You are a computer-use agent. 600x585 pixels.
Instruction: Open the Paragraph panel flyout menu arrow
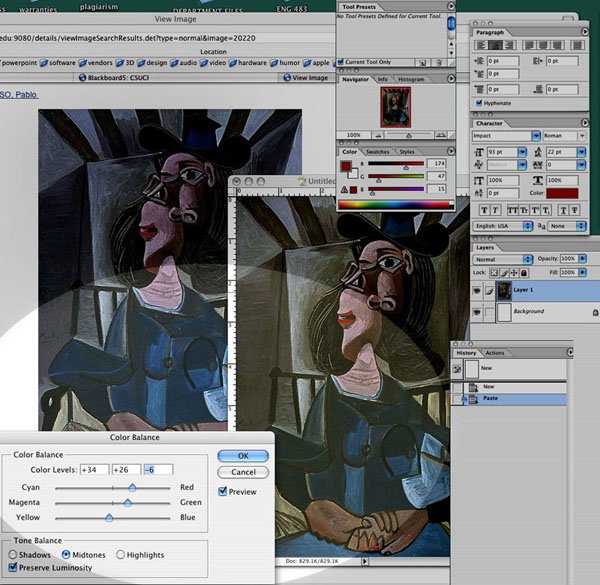click(x=584, y=32)
